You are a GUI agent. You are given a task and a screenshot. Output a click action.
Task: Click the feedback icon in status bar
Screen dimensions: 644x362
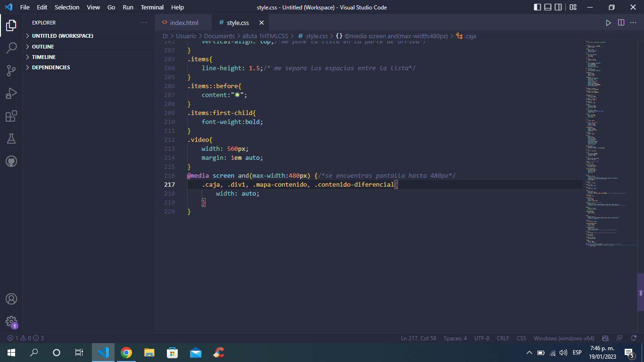pos(620,338)
